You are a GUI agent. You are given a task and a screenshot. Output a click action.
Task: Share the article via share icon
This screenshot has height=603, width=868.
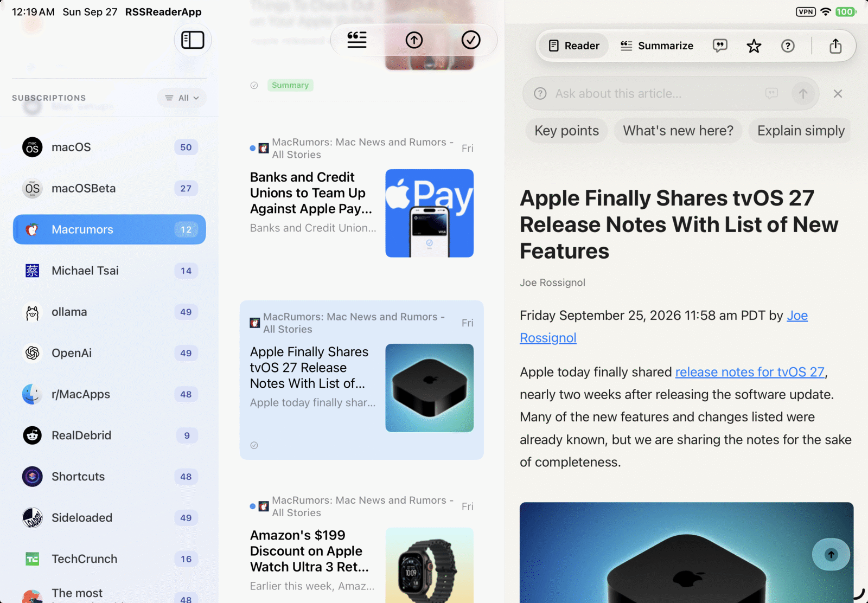[x=835, y=46]
